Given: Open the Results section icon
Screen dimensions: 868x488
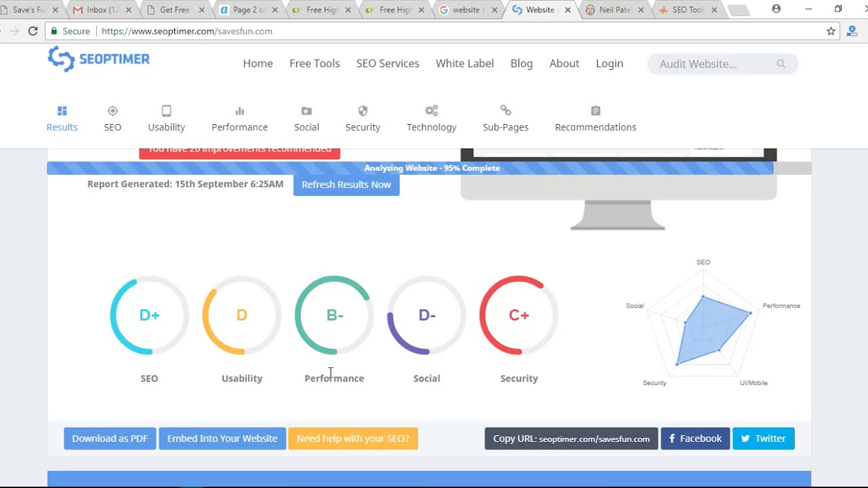Looking at the screenshot, I should (x=62, y=110).
